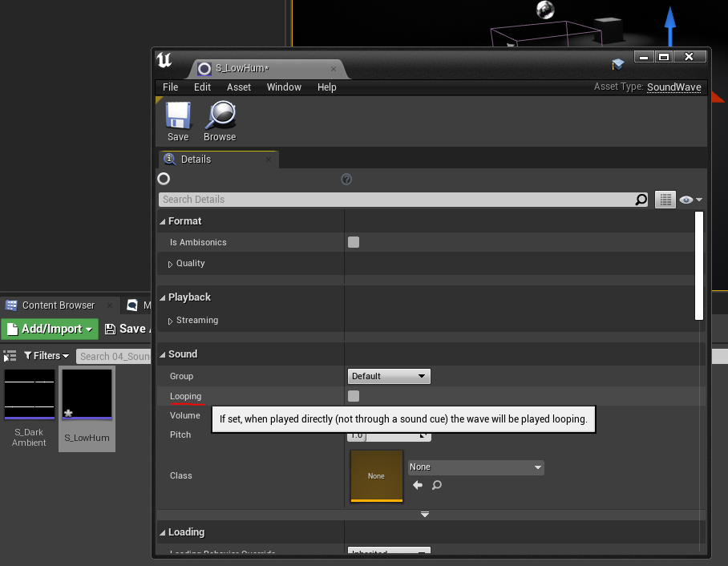Click the Save floppy disk icon
Viewport: 728px width, 566px height.
coord(178,116)
